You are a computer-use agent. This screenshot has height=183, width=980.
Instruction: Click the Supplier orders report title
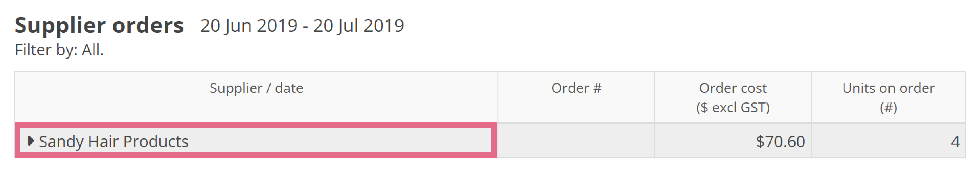[99, 26]
